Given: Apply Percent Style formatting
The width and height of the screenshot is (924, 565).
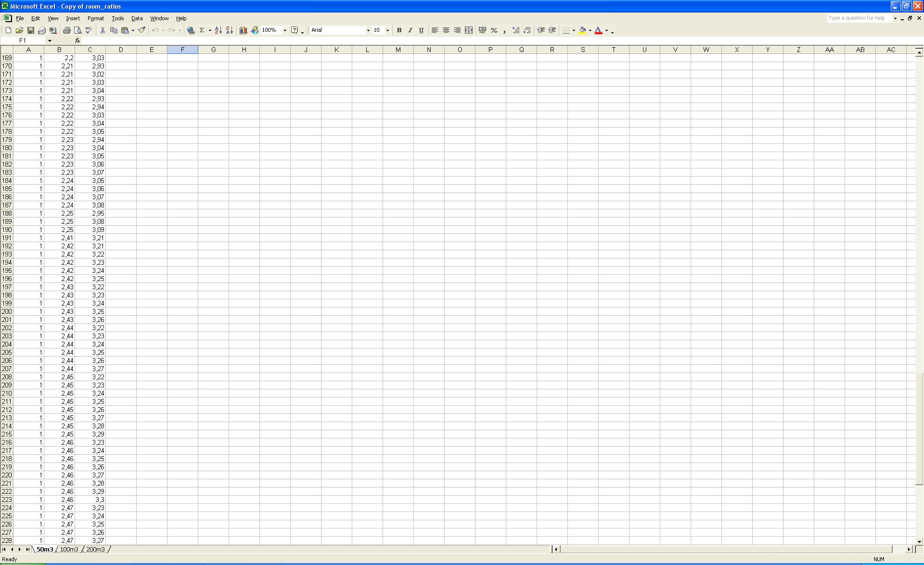Looking at the screenshot, I should point(494,30).
